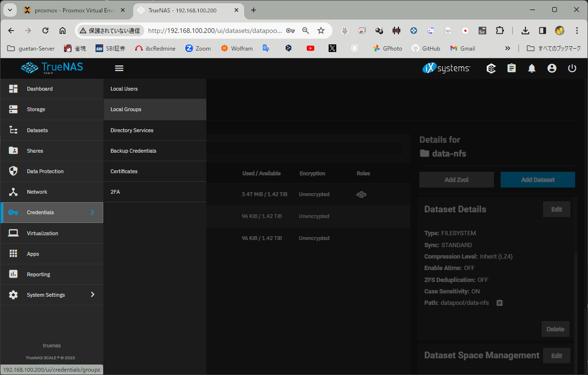This screenshot has width=588, height=375.
Task: Expand the System Settings chevron
Action: pos(93,295)
